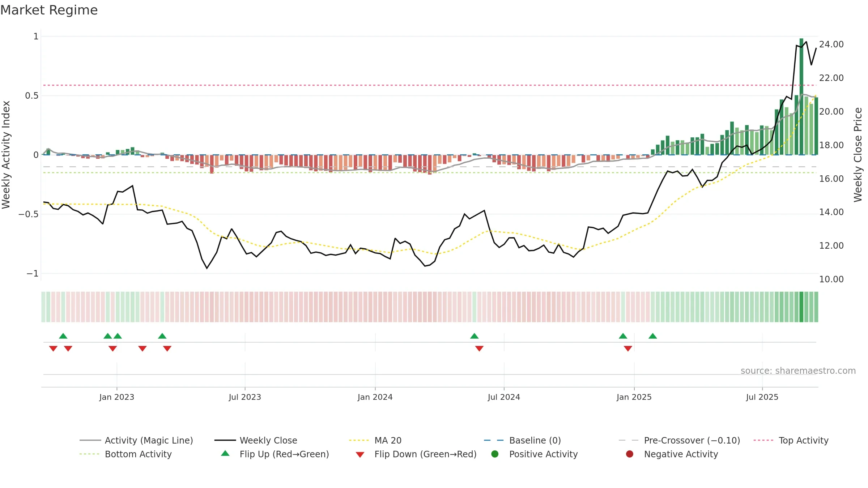The height and width of the screenshot is (488, 868).
Task: Click the flip-up triangle just after Jan 2025
Action: tap(653, 336)
